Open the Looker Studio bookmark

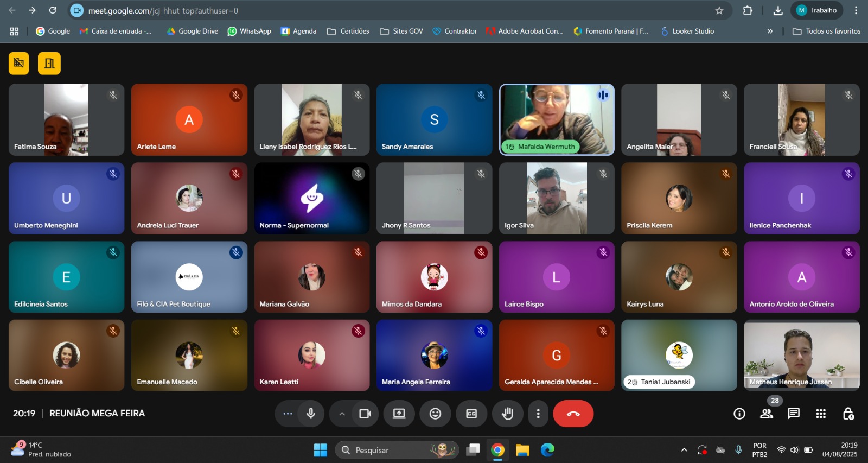(x=687, y=31)
